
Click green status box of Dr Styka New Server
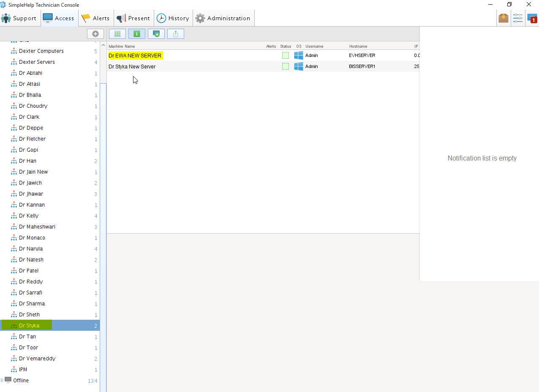pos(286,66)
